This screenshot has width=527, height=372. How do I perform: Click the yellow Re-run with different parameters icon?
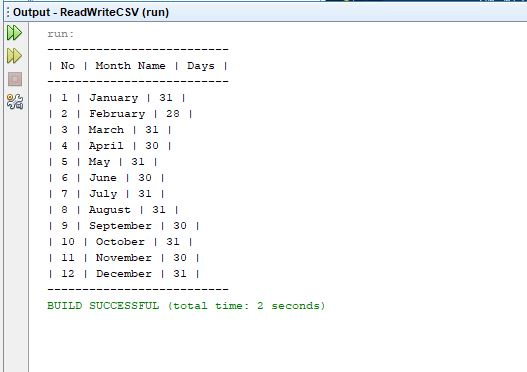coord(14,56)
